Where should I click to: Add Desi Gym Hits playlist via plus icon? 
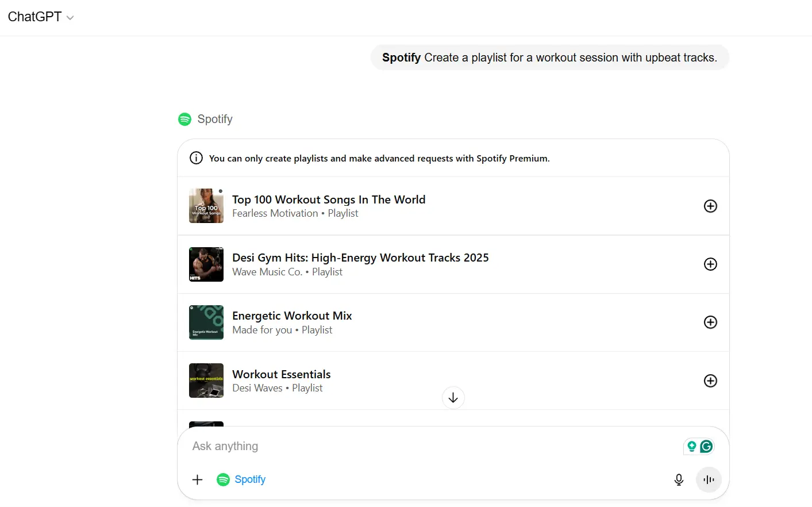pyautogui.click(x=710, y=264)
